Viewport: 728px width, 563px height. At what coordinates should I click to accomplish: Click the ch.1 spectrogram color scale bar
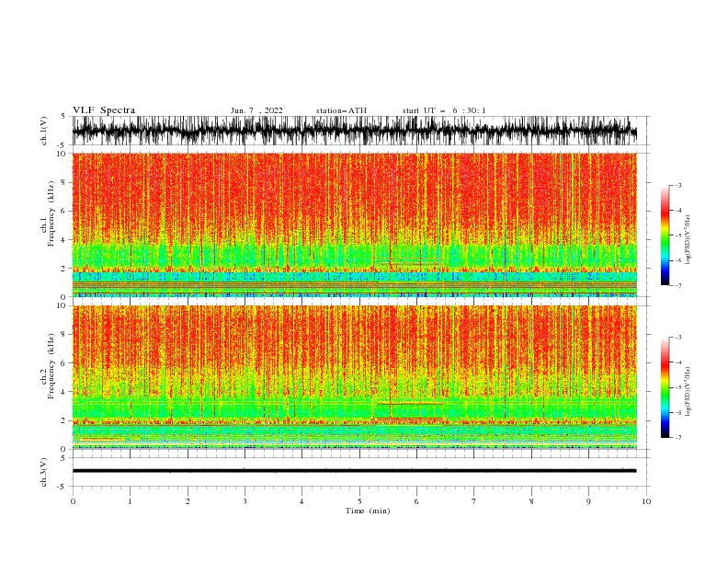click(x=665, y=236)
